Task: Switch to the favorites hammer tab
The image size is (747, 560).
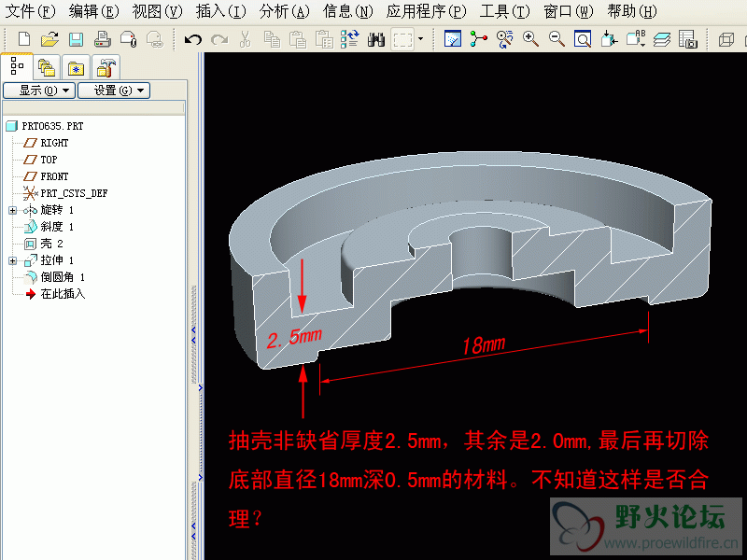Action: point(106,67)
